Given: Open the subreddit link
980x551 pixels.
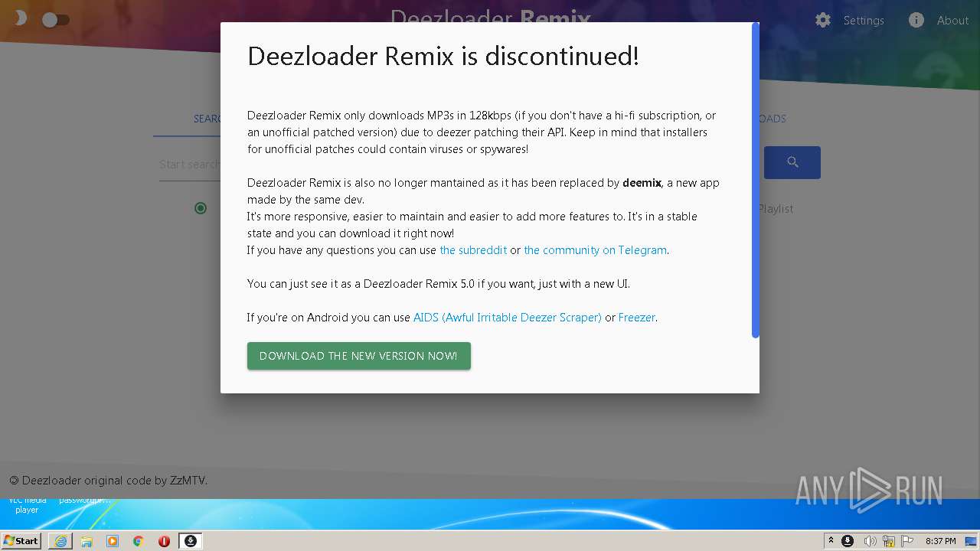Looking at the screenshot, I should pos(473,250).
